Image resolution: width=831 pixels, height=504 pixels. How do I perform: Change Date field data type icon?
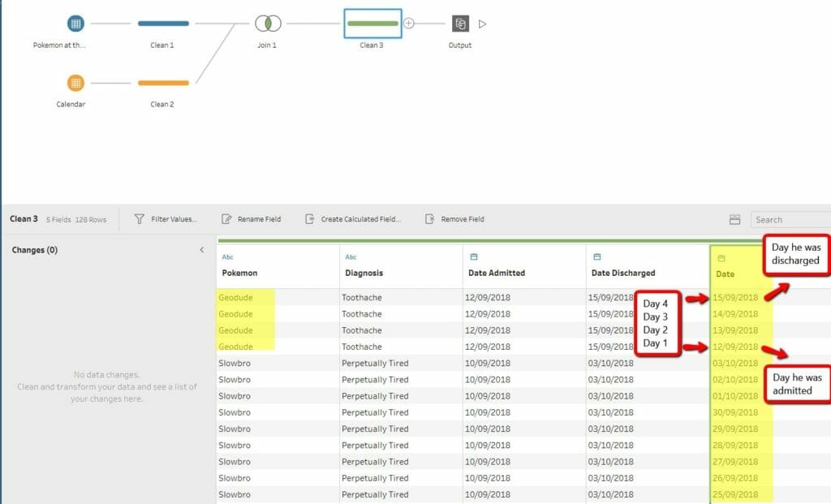point(721,258)
